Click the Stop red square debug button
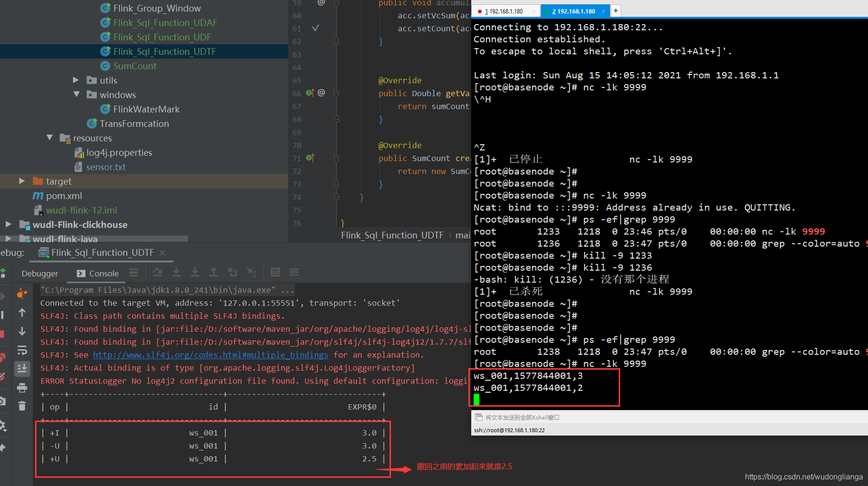Screen dimensions: 868x486 (2, 334)
